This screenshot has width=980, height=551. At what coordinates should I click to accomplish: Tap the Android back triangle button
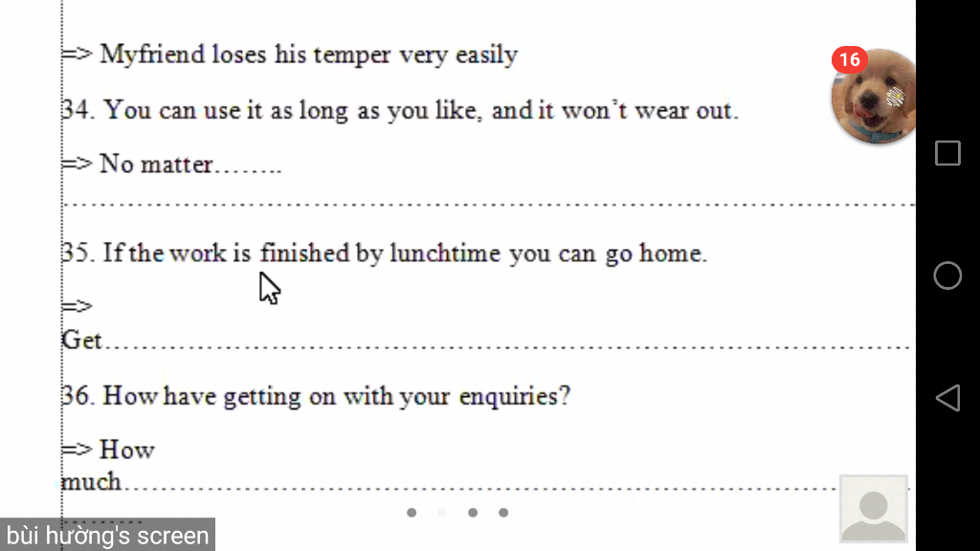(x=947, y=398)
